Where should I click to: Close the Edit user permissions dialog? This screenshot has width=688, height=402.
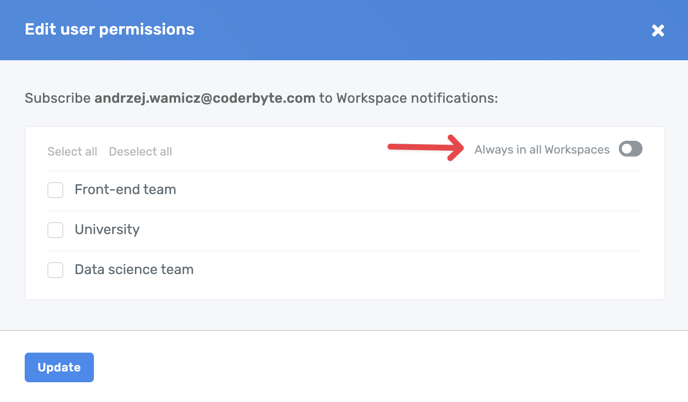[x=657, y=31]
